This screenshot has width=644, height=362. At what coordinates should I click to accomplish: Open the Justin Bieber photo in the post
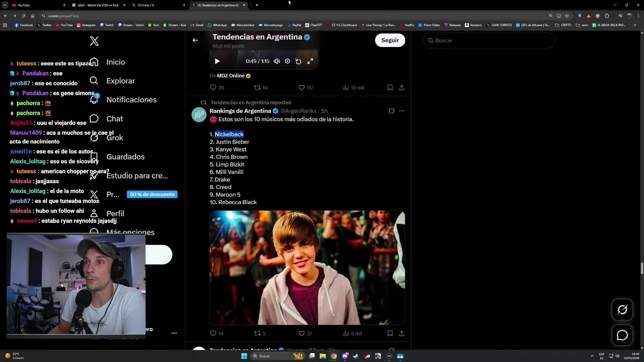[x=307, y=267]
